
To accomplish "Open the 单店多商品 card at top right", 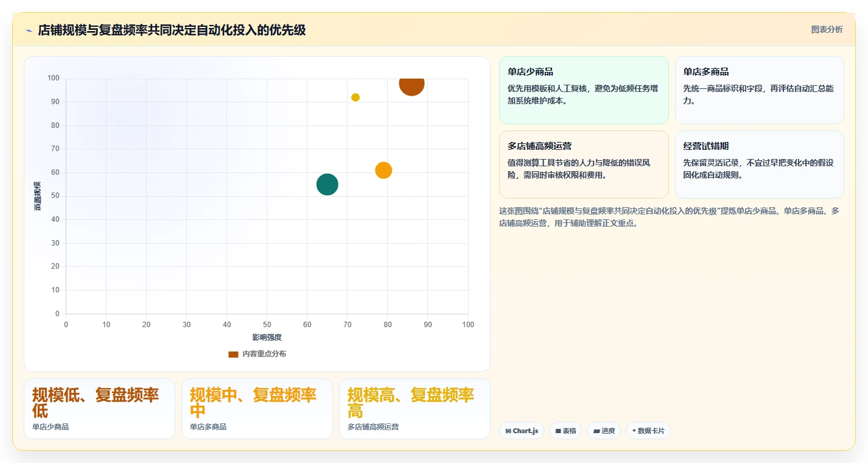I will [759, 90].
